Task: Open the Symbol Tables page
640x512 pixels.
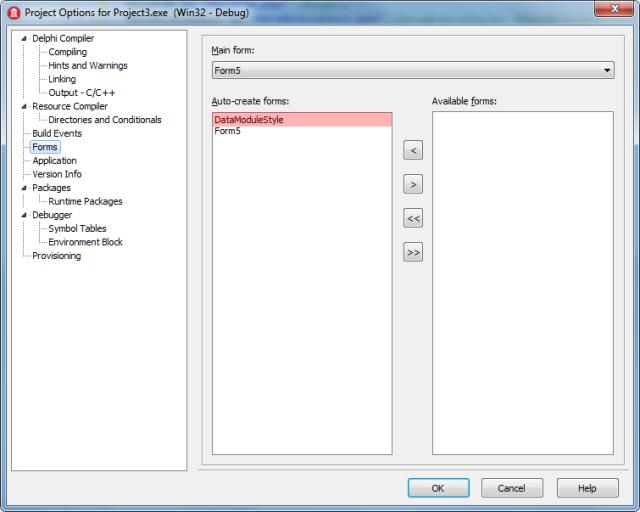Action: (x=77, y=229)
